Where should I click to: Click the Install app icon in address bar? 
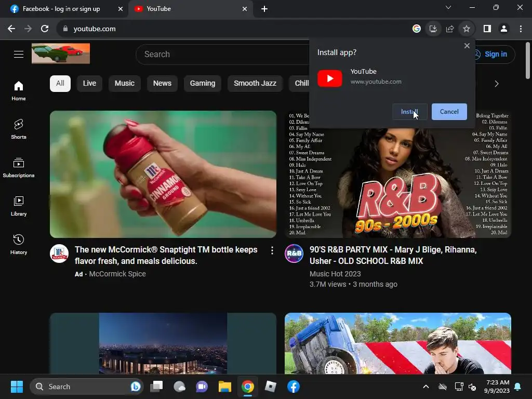tap(433, 29)
